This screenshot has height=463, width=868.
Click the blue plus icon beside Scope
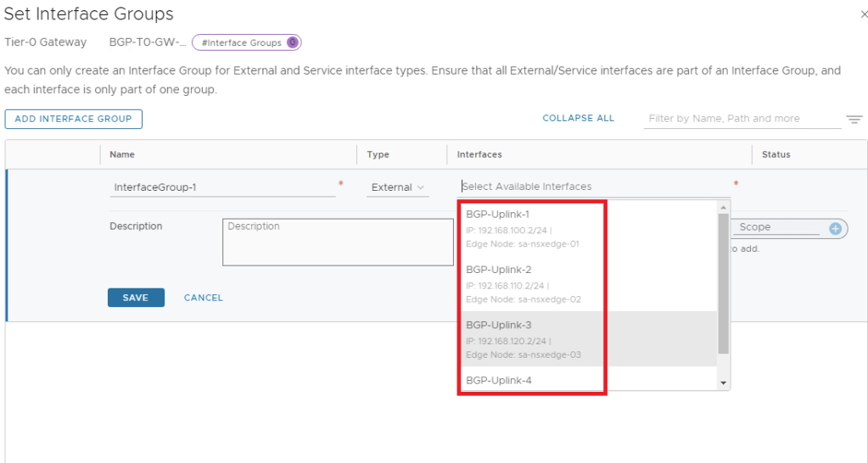tap(834, 229)
